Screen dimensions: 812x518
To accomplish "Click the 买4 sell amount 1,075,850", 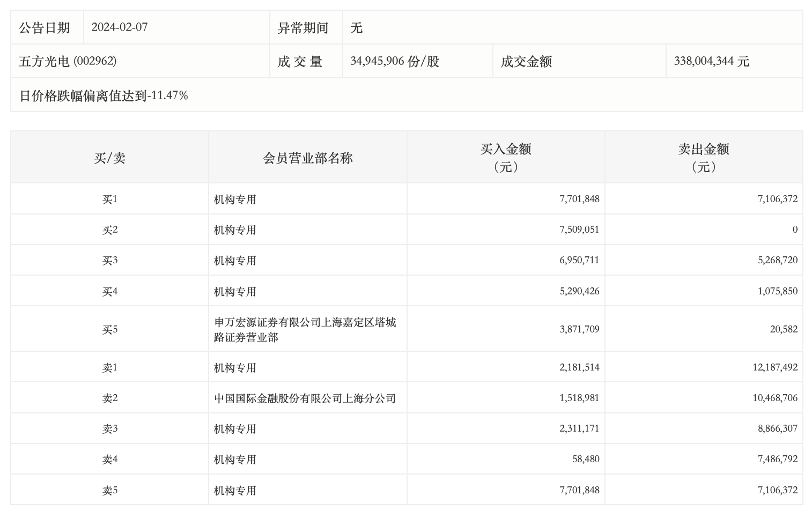I will (778, 291).
